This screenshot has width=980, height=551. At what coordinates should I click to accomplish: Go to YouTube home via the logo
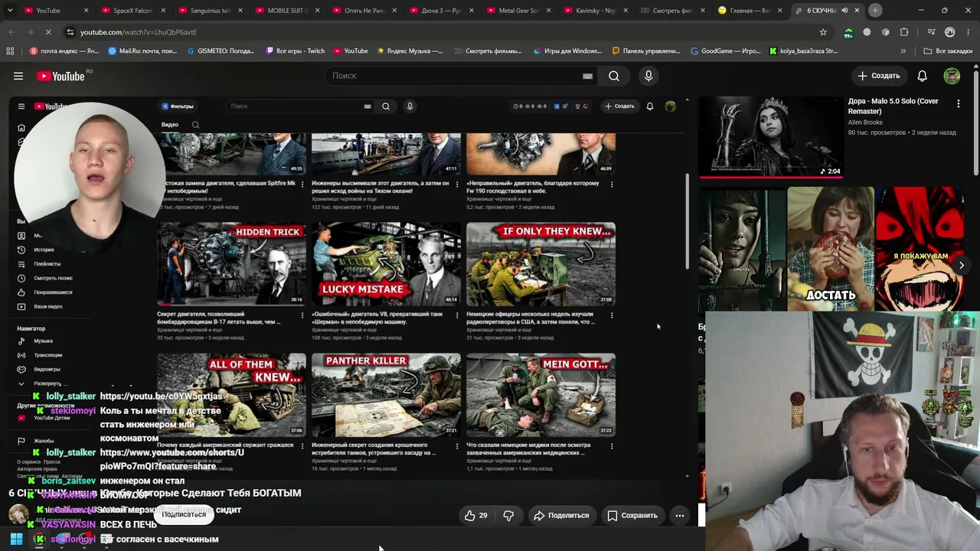[x=60, y=76]
